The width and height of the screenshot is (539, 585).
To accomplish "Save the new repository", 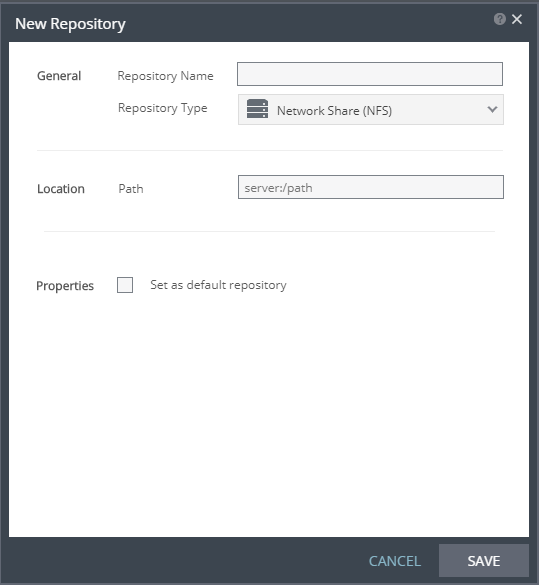I will [x=484, y=560].
